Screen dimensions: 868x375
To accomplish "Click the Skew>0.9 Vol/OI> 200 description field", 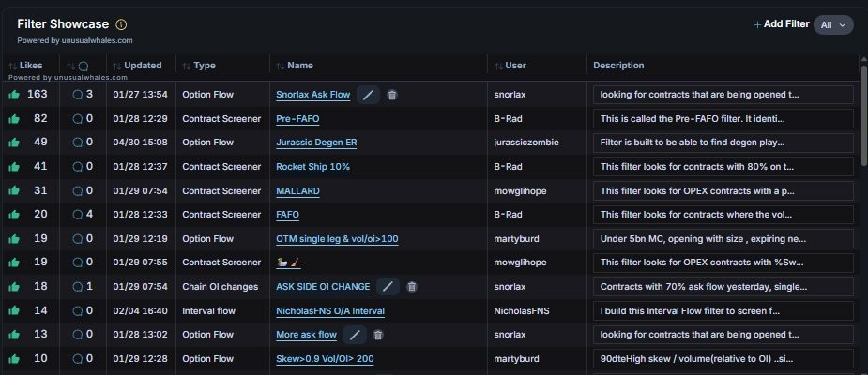I will click(x=723, y=359).
